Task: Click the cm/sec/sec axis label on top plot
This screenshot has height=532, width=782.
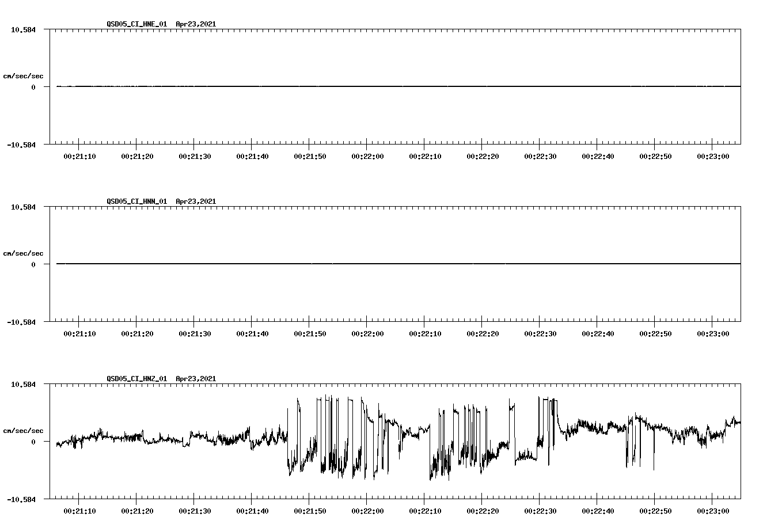Action: click(23, 75)
